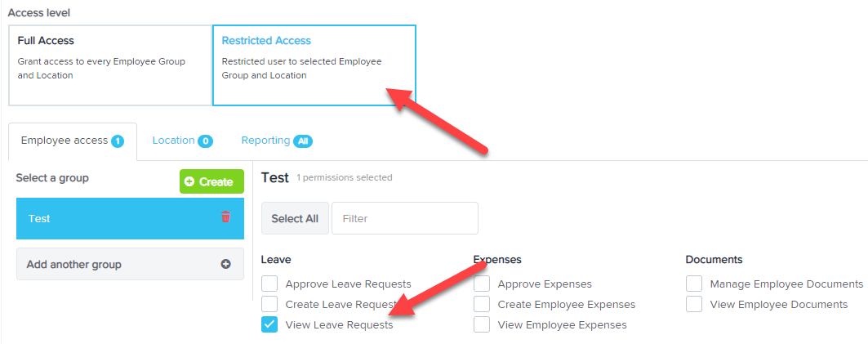
Task: Check Manage Employee Documents
Action: coord(694,284)
